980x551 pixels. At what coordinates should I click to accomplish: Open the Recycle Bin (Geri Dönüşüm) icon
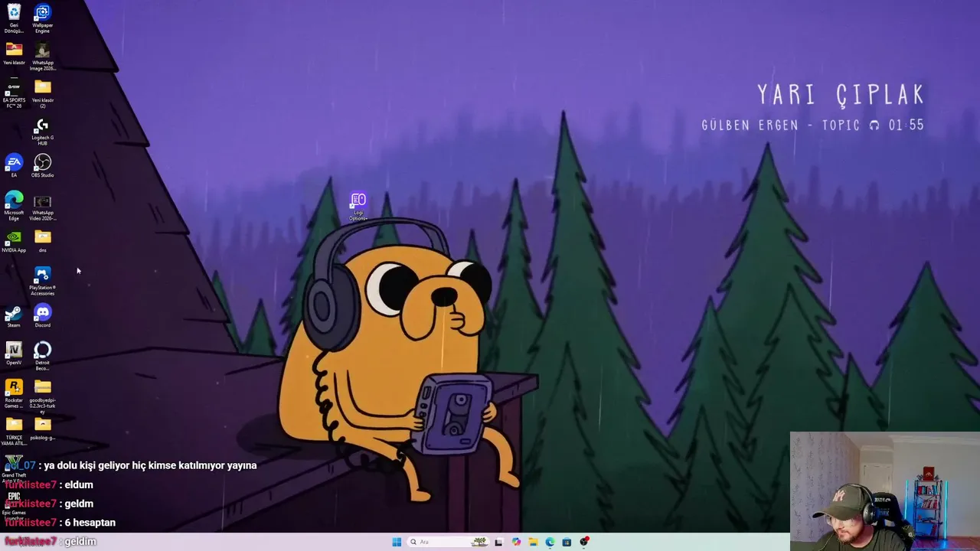(x=14, y=18)
